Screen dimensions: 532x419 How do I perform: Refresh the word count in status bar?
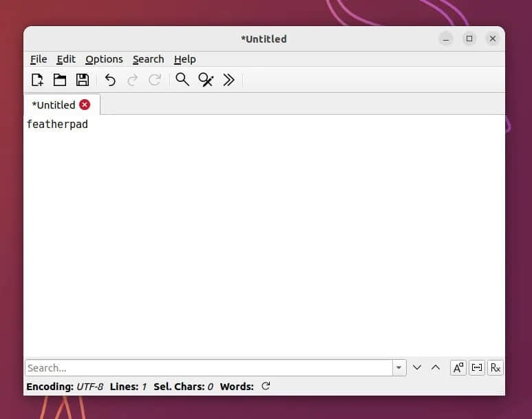pos(266,386)
